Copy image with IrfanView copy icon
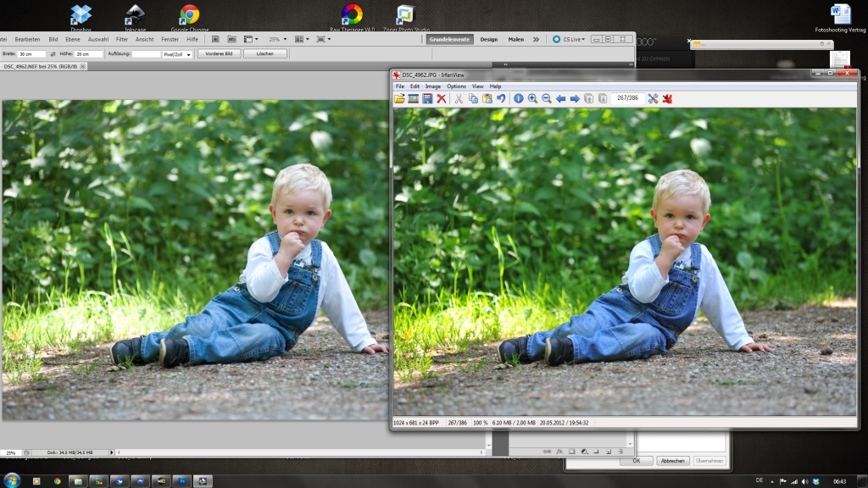The image size is (868, 488). (473, 98)
